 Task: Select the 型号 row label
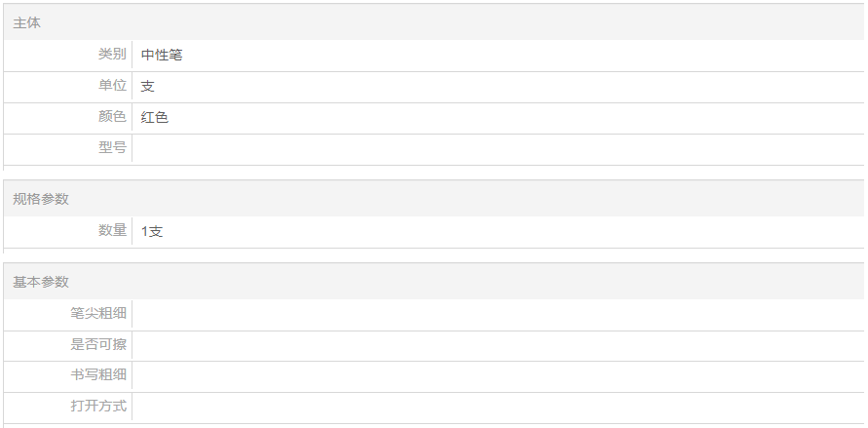(x=112, y=148)
